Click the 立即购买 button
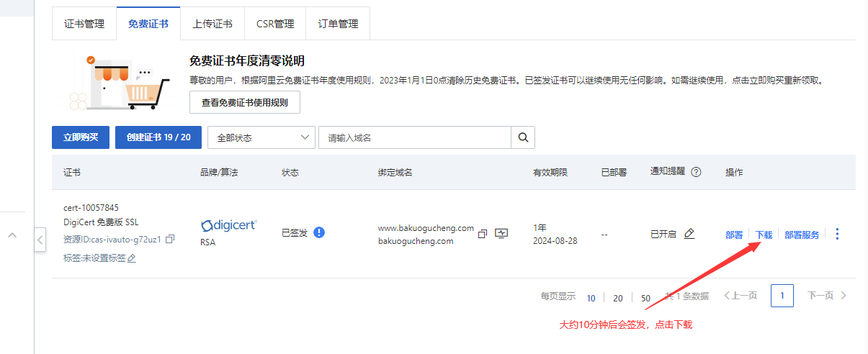Image resolution: width=868 pixels, height=354 pixels. (x=81, y=137)
